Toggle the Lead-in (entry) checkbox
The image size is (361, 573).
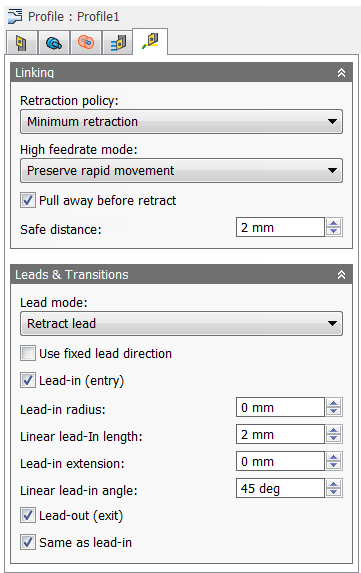click(28, 380)
